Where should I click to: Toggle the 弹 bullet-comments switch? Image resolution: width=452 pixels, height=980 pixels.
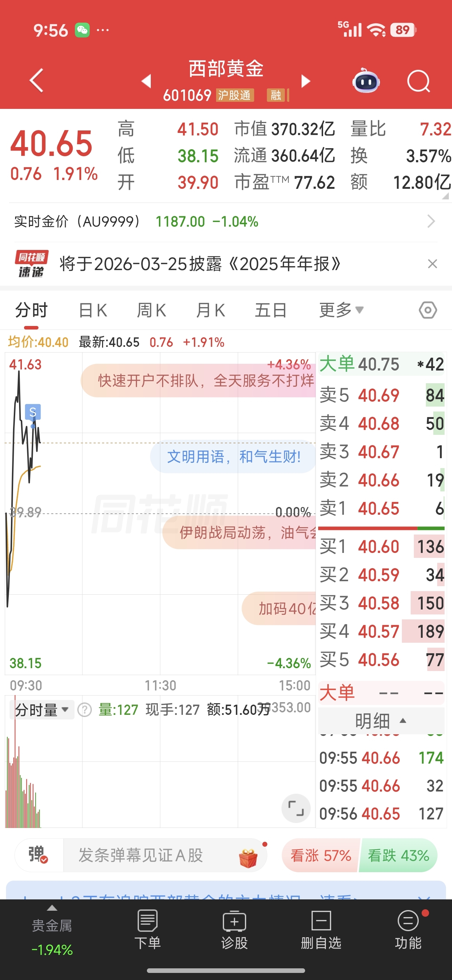click(x=38, y=855)
